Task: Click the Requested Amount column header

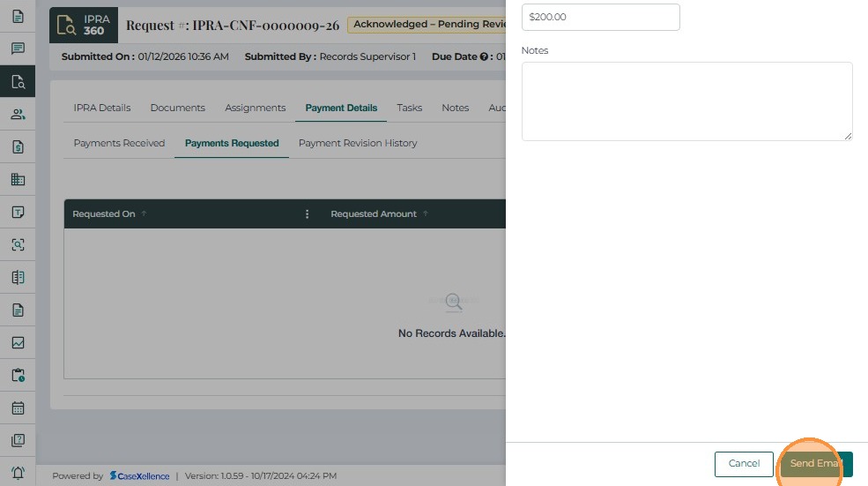Action: point(374,214)
